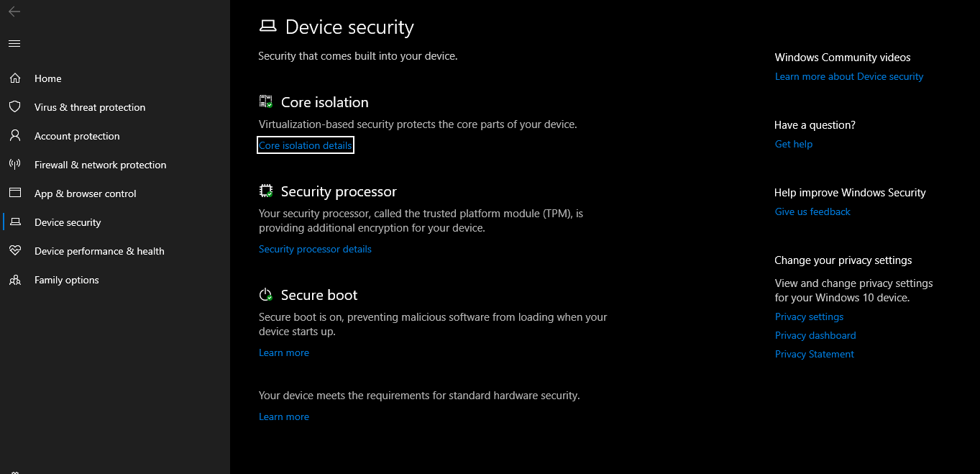980x474 pixels.
Task: Click the App & browser control window icon
Action: [14, 193]
